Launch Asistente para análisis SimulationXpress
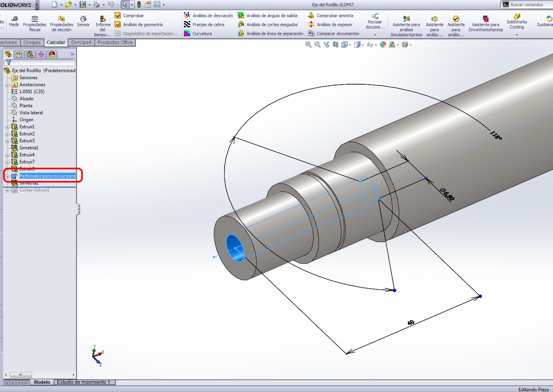The image size is (553, 392). [406, 26]
